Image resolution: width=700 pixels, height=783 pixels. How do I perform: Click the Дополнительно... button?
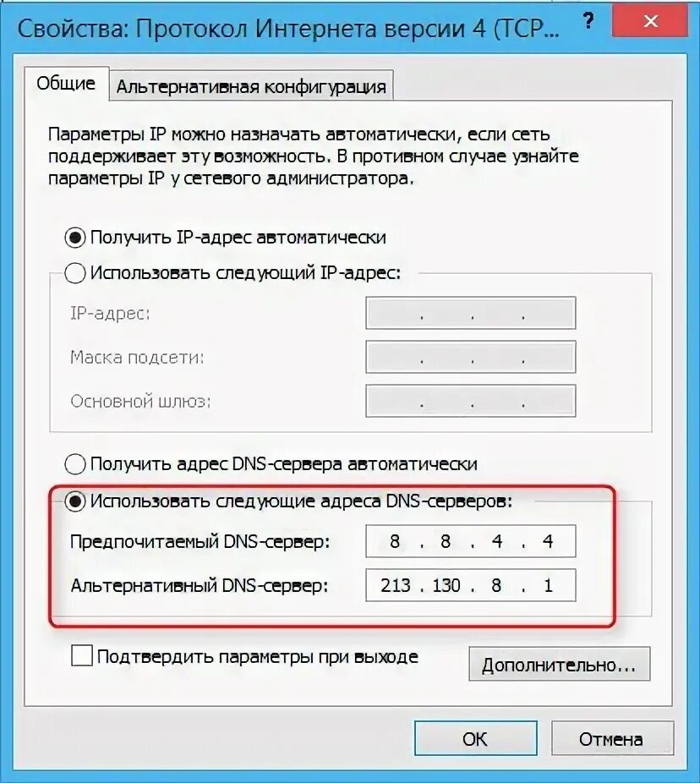pos(559,664)
